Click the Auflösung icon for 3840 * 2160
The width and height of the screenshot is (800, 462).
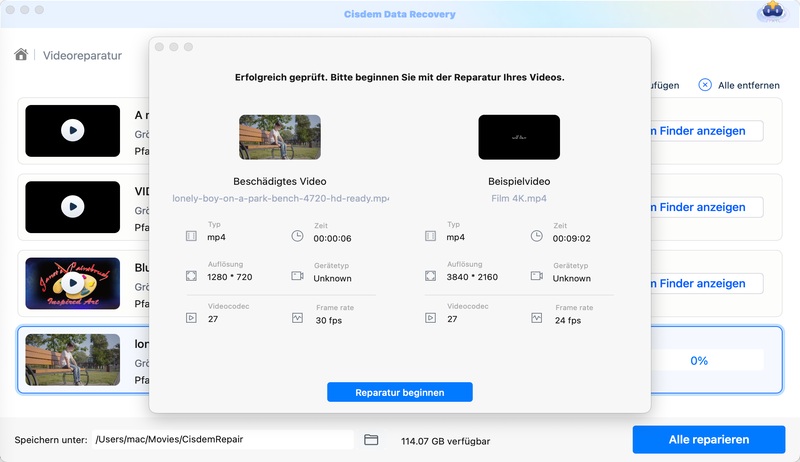[431, 276]
